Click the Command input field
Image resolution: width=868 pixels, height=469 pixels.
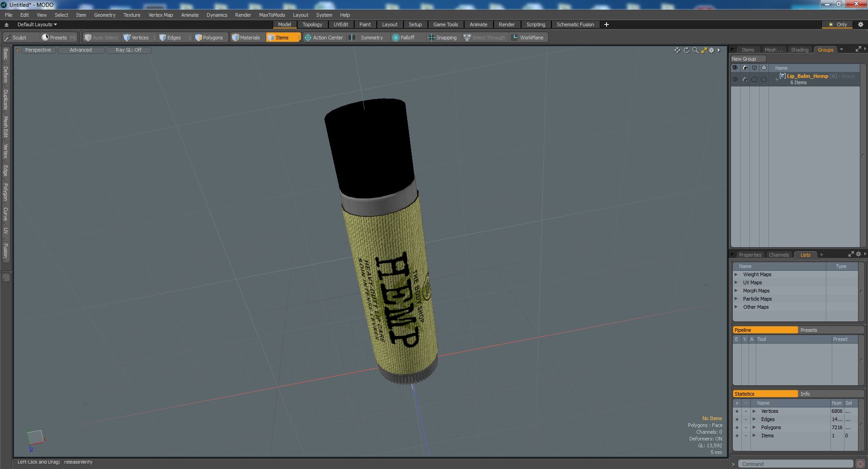coord(796,464)
